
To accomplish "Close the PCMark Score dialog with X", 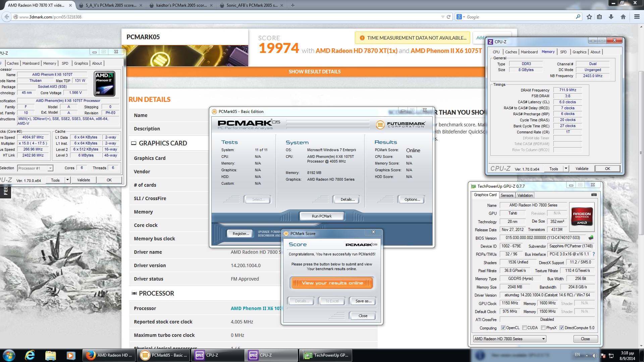I will tap(373, 232).
